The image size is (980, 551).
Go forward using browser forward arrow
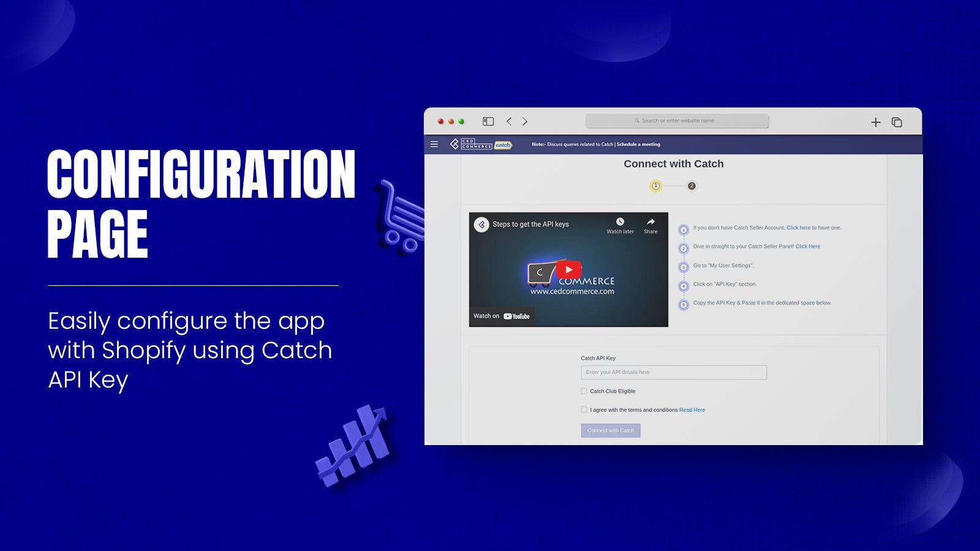(525, 122)
